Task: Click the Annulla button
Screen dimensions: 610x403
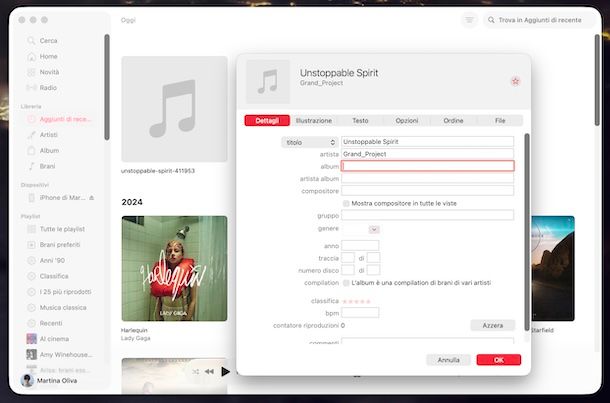Action: pos(448,360)
